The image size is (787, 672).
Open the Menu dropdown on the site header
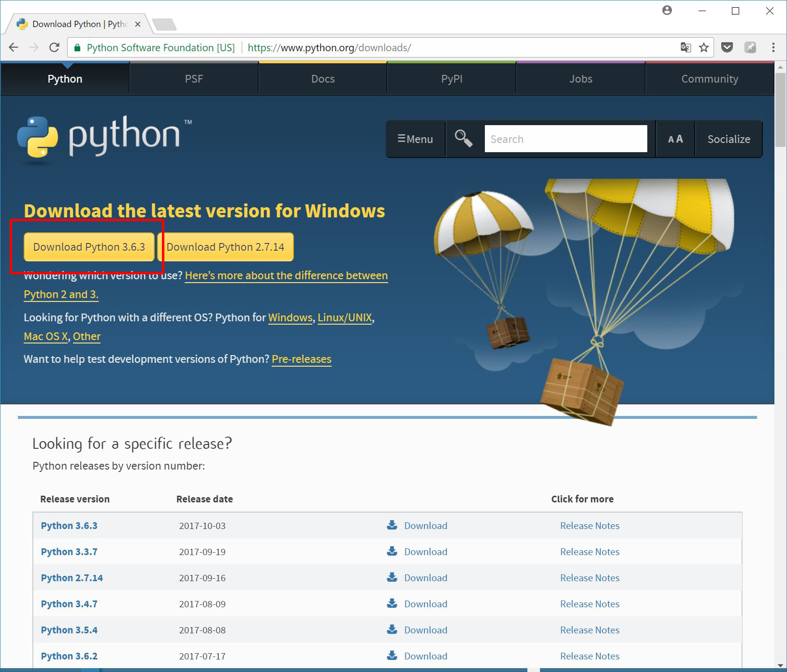tap(415, 139)
